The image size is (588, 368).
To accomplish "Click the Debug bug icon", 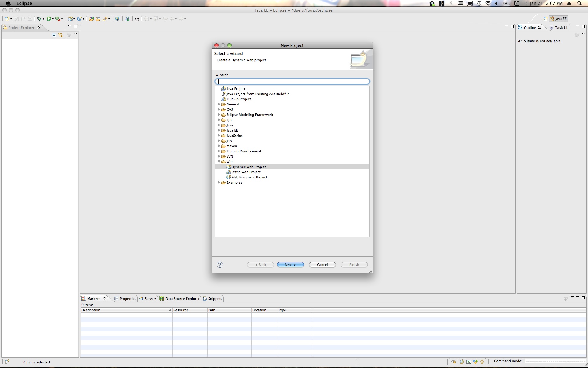I will (40, 19).
